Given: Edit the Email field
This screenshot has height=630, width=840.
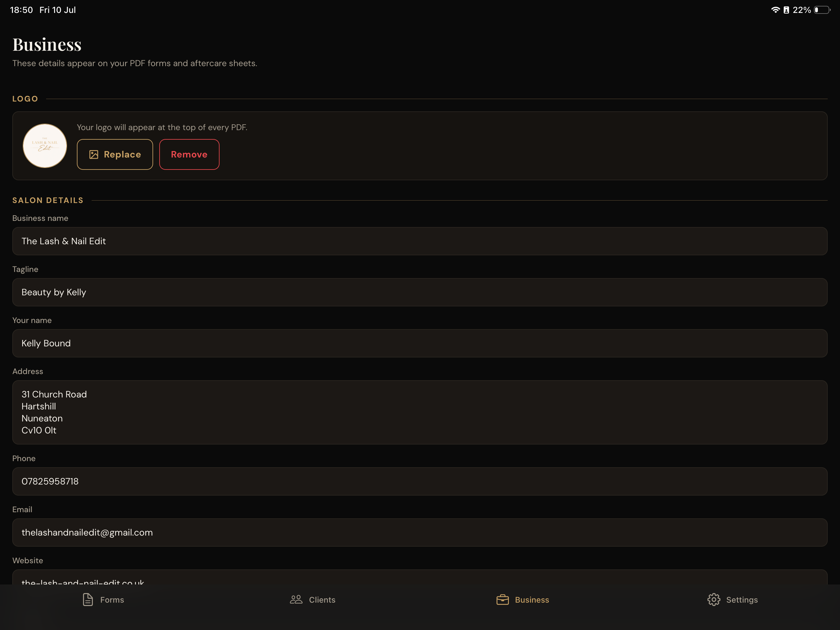Looking at the screenshot, I should [x=420, y=532].
